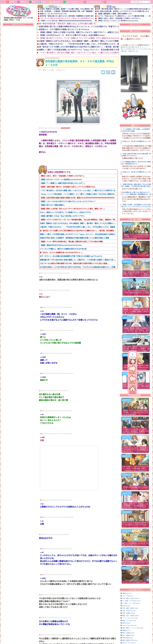Open アース製薬 ranking article link
This screenshot has height=644, width=153.
(x=62, y=183)
